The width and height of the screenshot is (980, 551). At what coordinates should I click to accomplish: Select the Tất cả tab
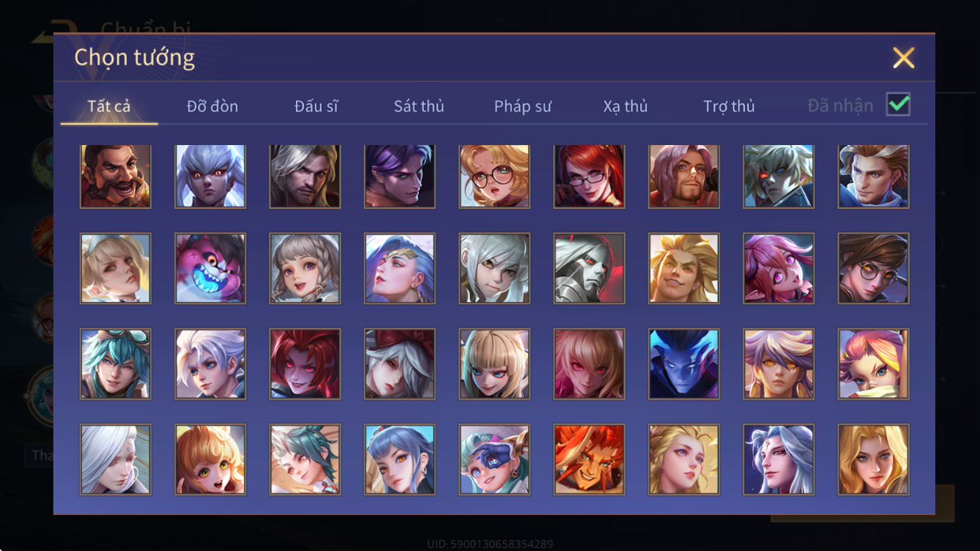click(109, 106)
